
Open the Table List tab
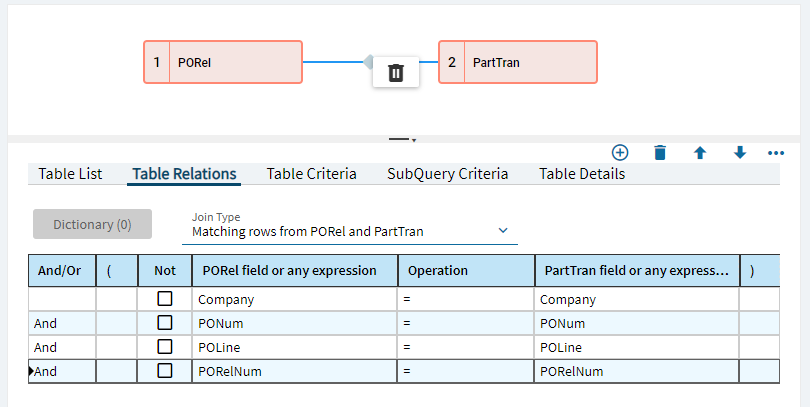pos(70,174)
